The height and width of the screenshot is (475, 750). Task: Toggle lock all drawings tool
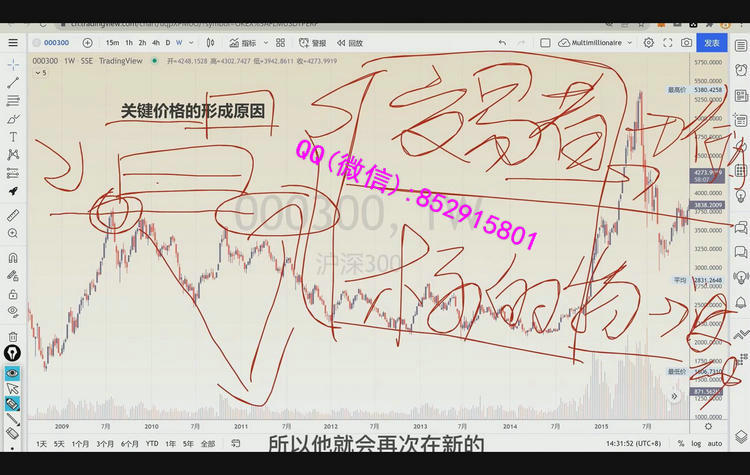(13, 294)
